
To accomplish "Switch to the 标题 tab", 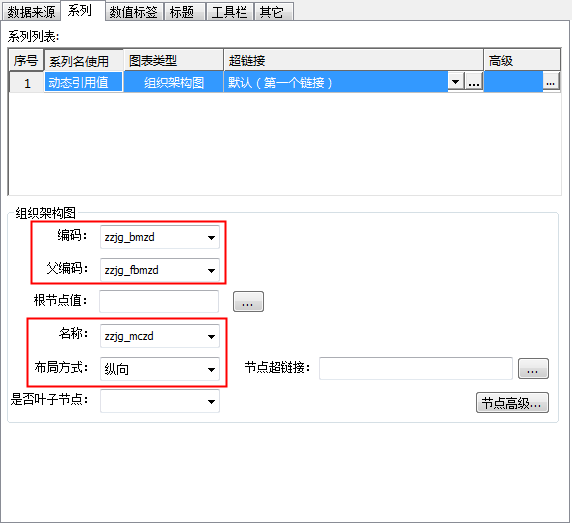I will (x=184, y=12).
